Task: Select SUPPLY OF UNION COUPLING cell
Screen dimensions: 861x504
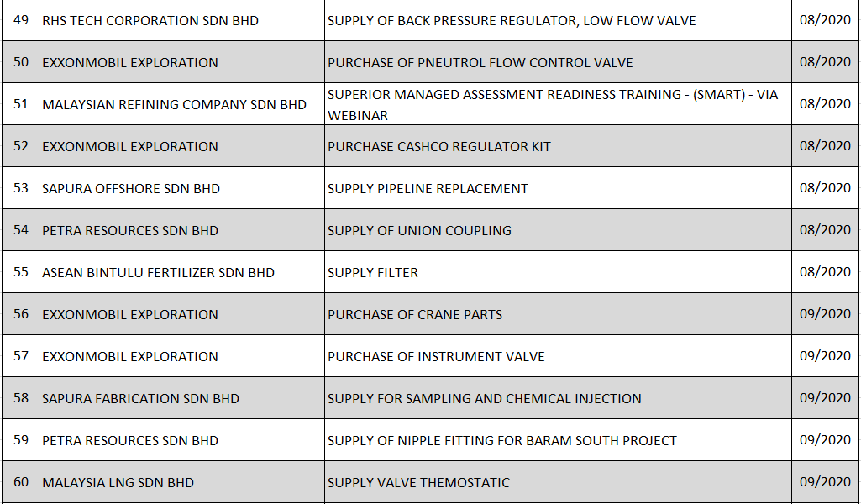Action: point(419,230)
